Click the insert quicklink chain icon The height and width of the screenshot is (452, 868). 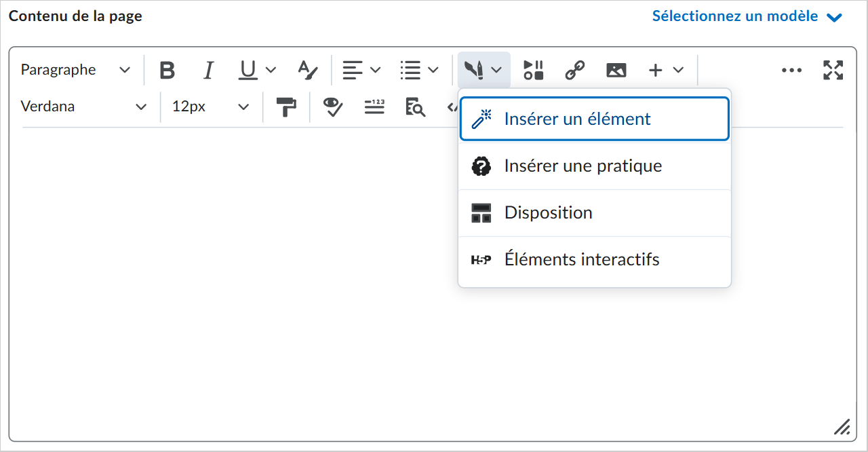point(575,70)
